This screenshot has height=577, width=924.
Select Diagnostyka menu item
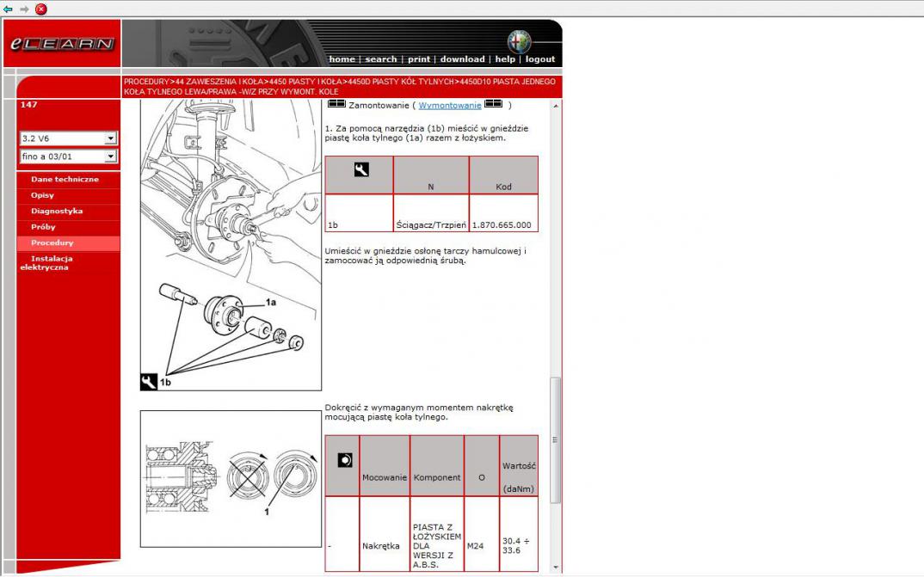pos(57,211)
